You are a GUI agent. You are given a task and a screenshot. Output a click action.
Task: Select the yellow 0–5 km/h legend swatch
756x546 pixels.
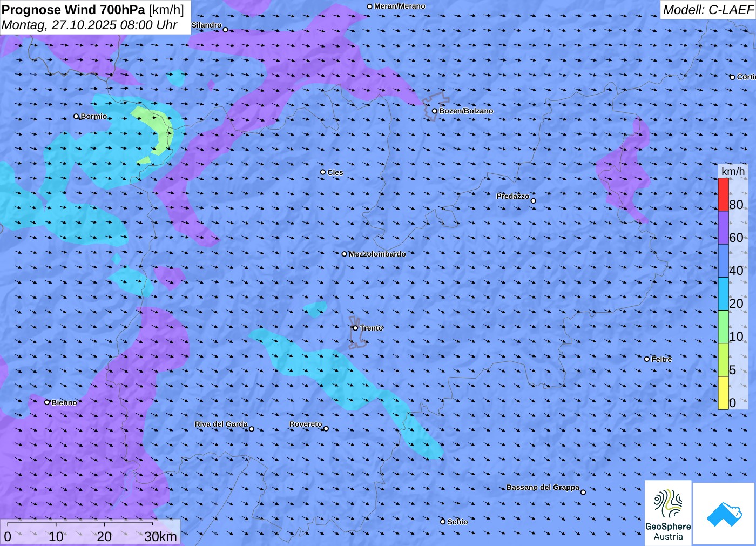click(723, 393)
